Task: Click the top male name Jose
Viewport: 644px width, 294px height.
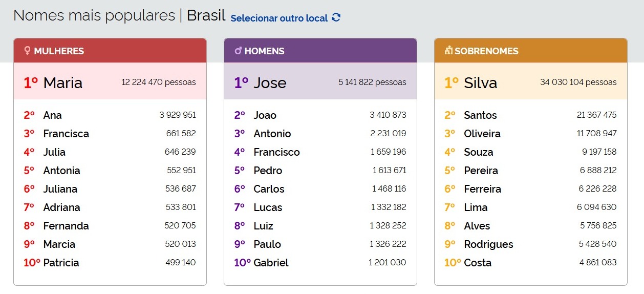Action: 270,82
